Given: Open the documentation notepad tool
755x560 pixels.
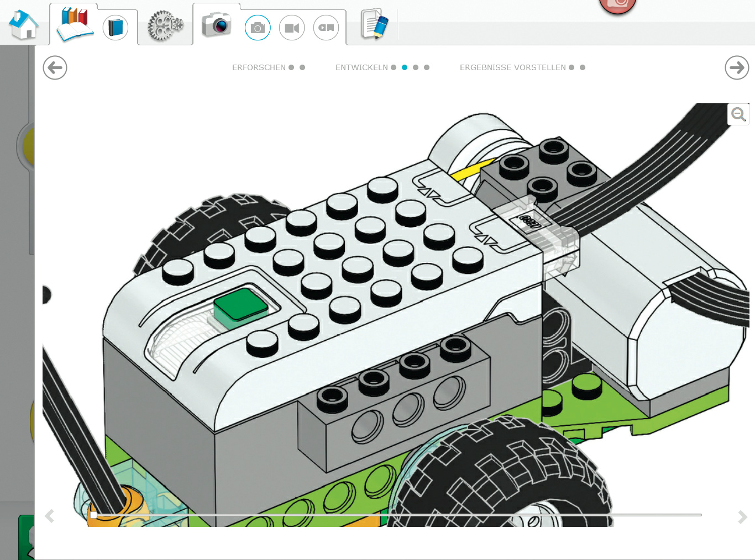Looking at the screenshot, I should click(374, 25).
